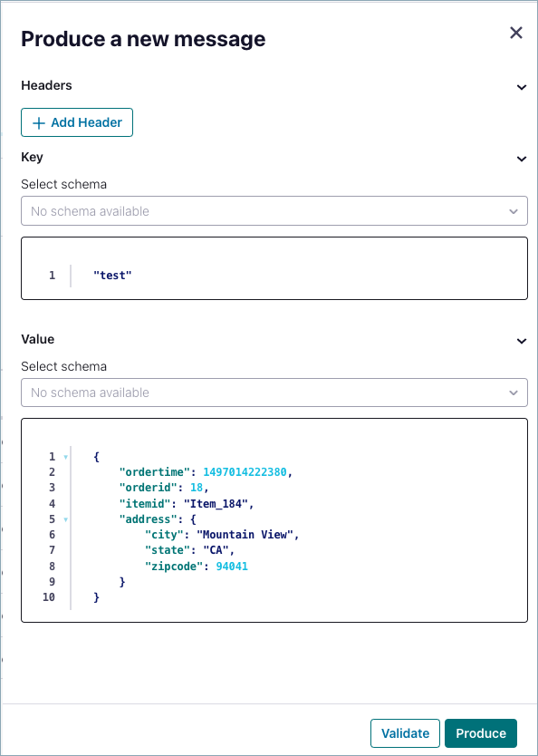The width and height of the screenshot is (538, 756).
Task: Click the plus icon in Add Header
Action: pos(39,123)
